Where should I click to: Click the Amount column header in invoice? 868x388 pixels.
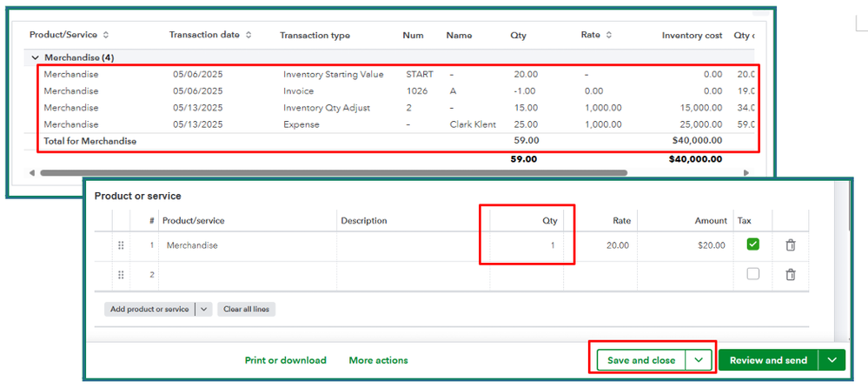711,221
